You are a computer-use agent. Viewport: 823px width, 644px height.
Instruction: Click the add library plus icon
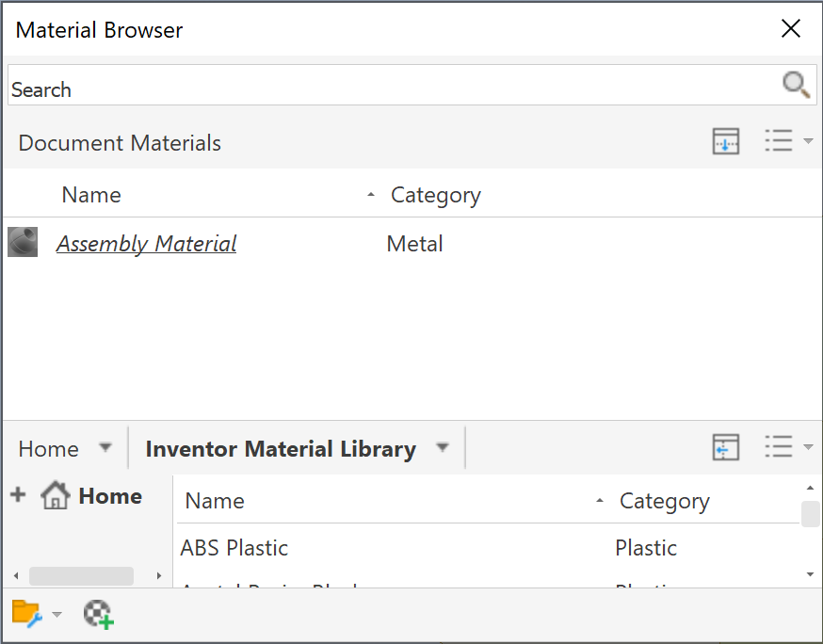18,494
